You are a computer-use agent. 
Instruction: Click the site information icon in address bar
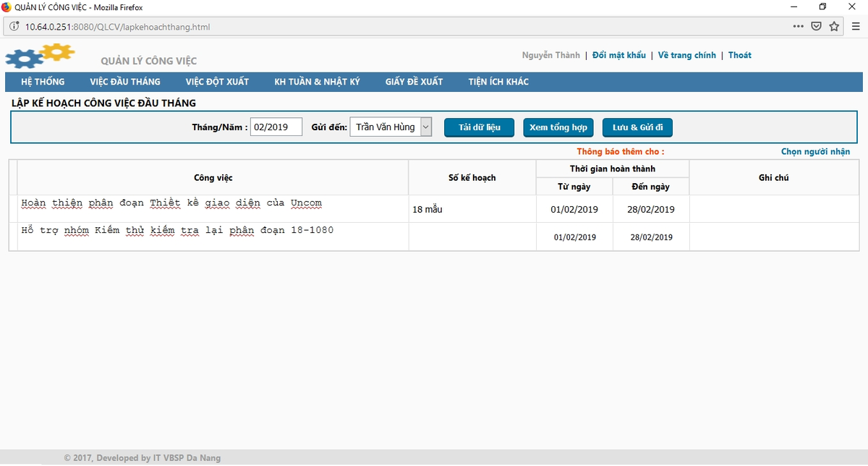click(x=14, y=27)
